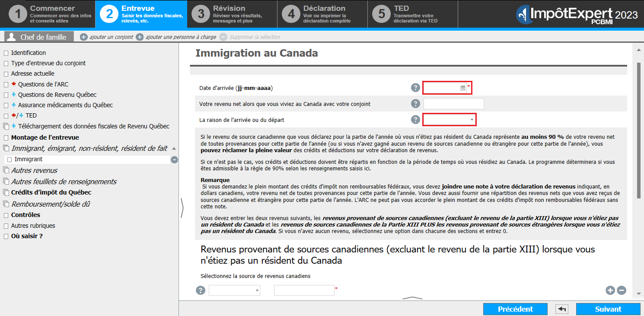
Task: Click fleur-de-lis icon beside Questions de Revenu Québec
Action: tap(14, 95)
